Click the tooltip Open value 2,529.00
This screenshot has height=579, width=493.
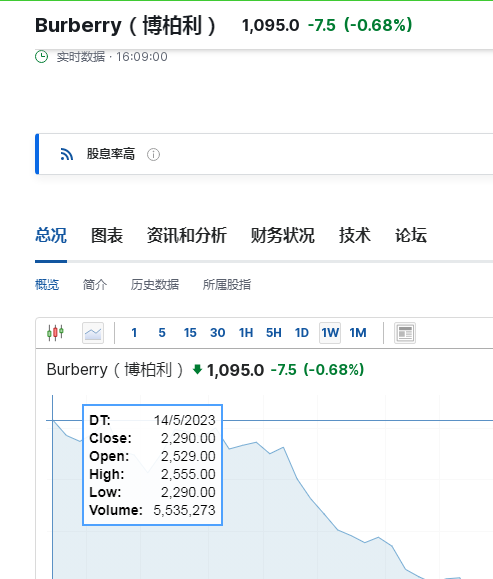[188, 456]
